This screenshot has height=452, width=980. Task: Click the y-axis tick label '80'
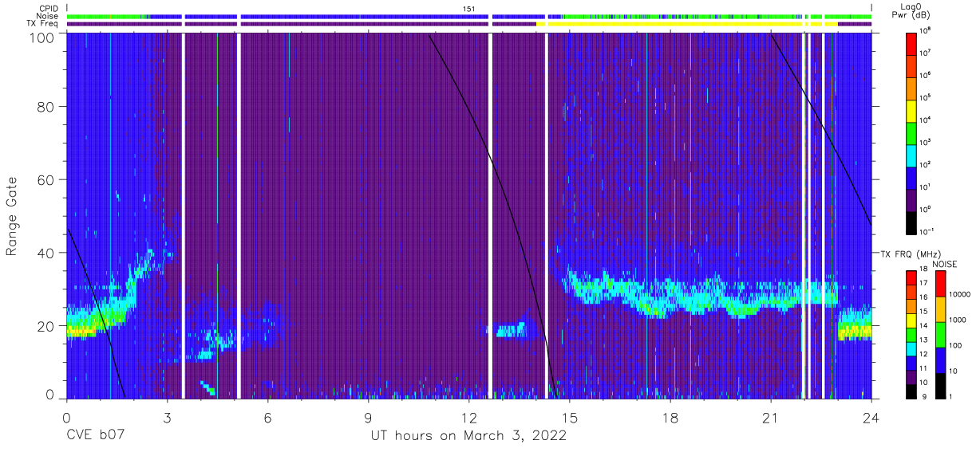[x=46, y=107]
